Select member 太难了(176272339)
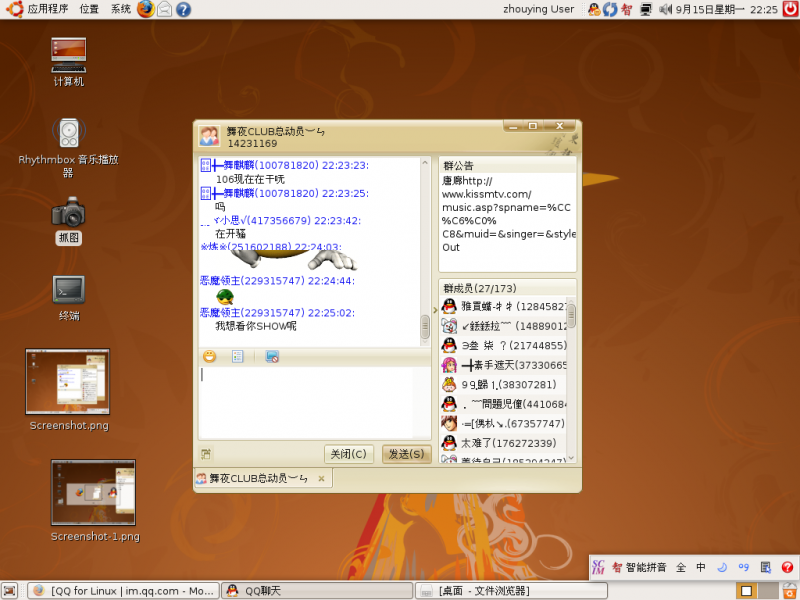This screenshot has height=600, width=800. pyautogui.click(x=503, y=443)
